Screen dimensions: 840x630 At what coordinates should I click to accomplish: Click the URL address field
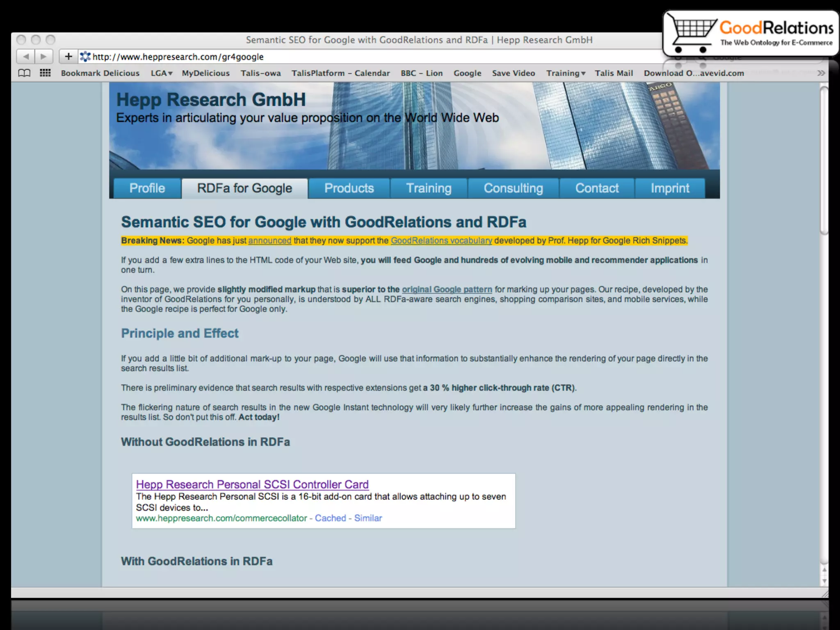(x=369, y=57)
